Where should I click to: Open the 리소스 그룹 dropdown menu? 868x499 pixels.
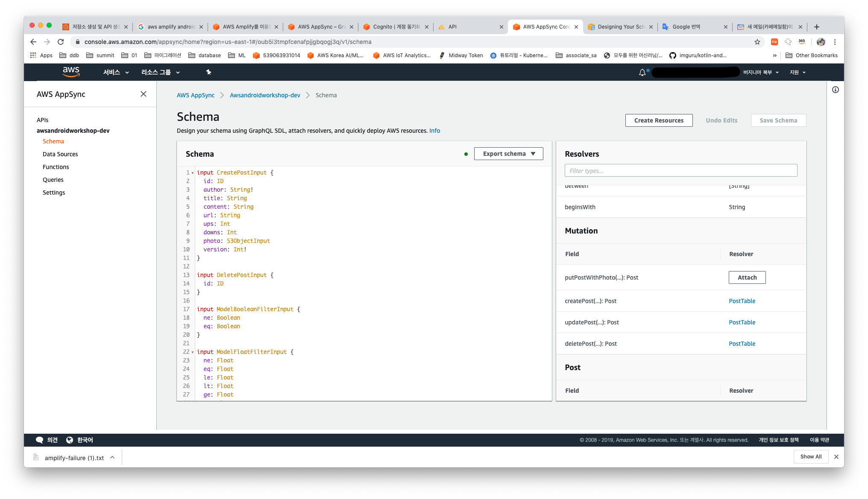(161, 73)
